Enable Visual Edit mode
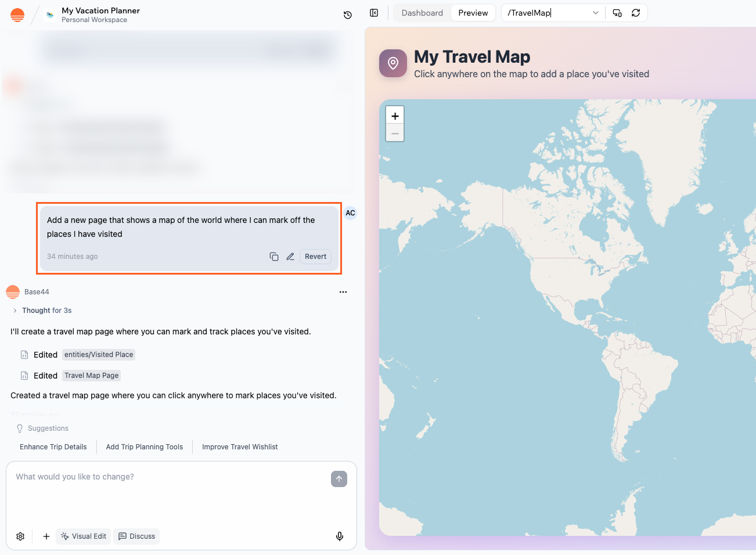The width and height of the screenshot is (756, 555). pos(83,536)
